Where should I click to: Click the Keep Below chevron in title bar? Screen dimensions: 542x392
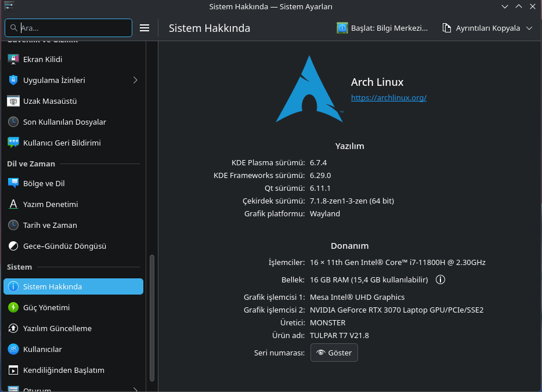505,6
